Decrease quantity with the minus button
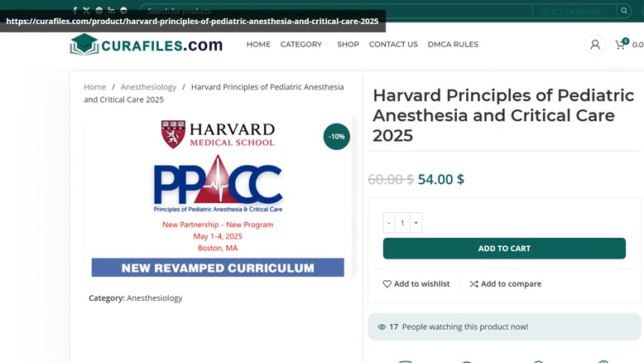 point(389,222)
